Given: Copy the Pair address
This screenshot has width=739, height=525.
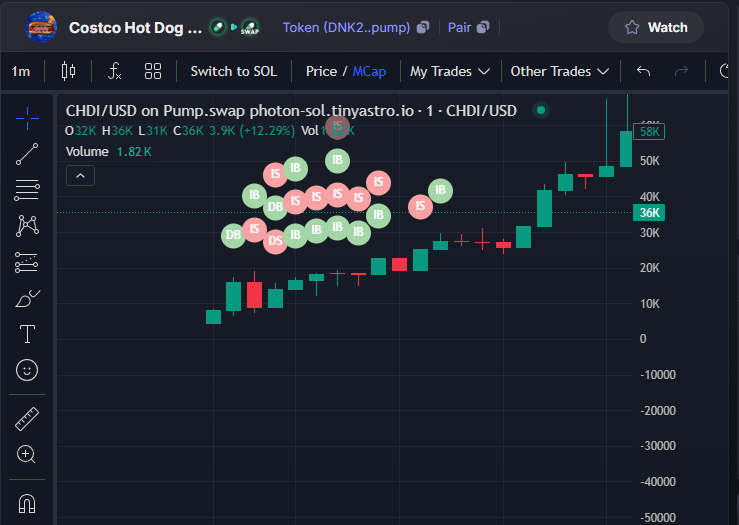Looking at the screenshot, I should coord(483,27).
